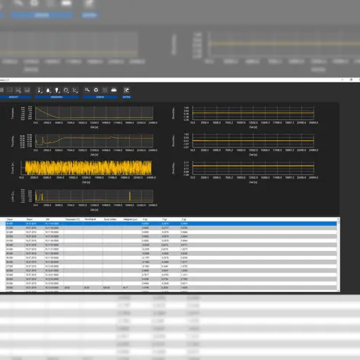The width and height of the screenshot is (360, 360).
Task: Click the X (g) column header
Action: (145, 219)
